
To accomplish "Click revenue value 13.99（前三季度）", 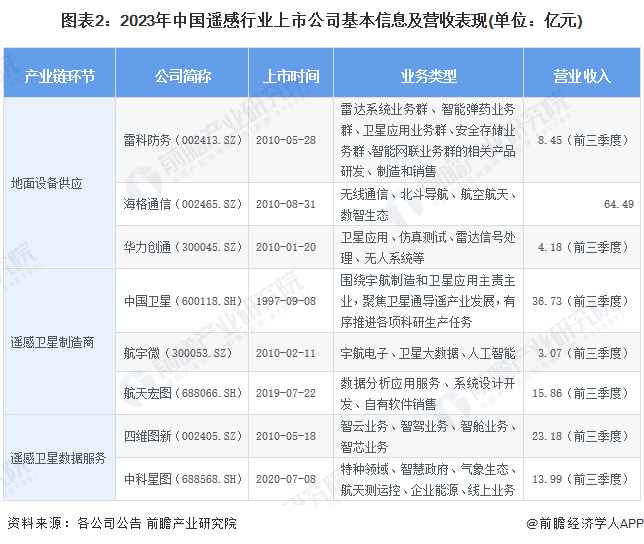I will coord(580,479).
